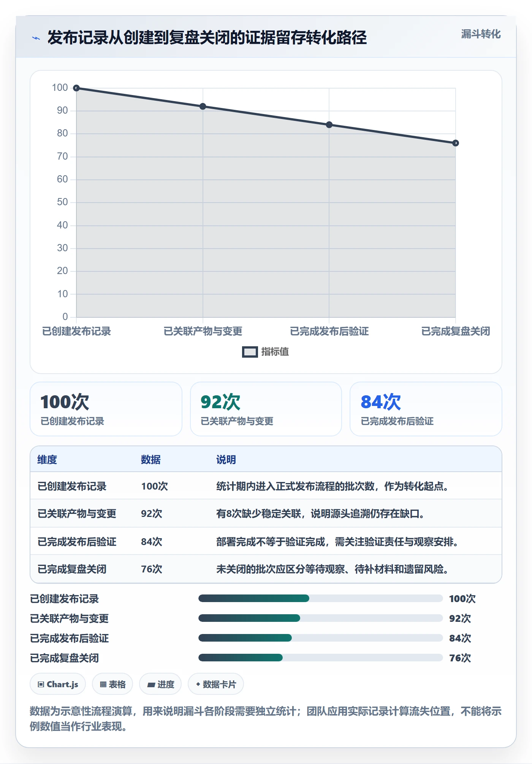Viewport: 532px width, 764px height.
Task: Click the 数据 column header
Action: [151, 460]
